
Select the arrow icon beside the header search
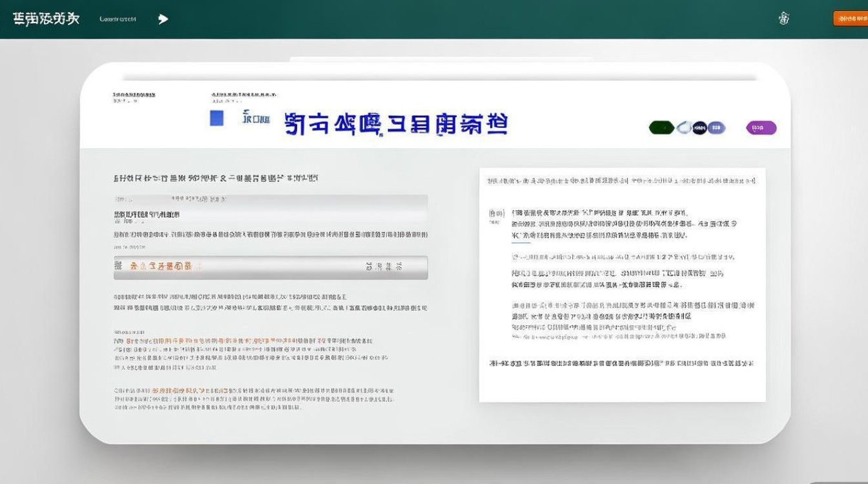point(163,19)
